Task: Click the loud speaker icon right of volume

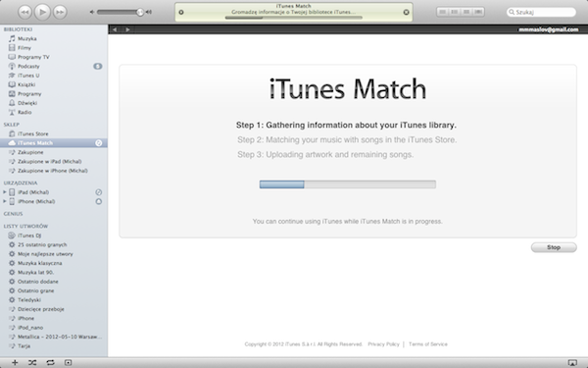Action: 149,12
